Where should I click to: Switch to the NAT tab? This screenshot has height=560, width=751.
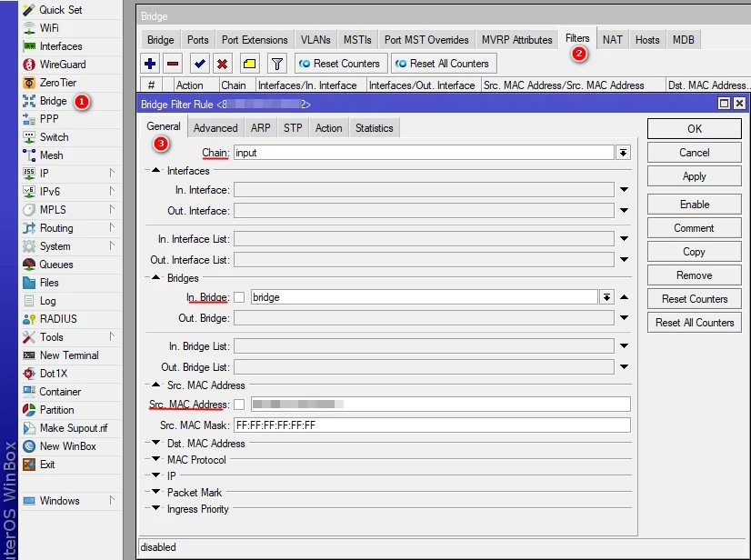point(613,40)
